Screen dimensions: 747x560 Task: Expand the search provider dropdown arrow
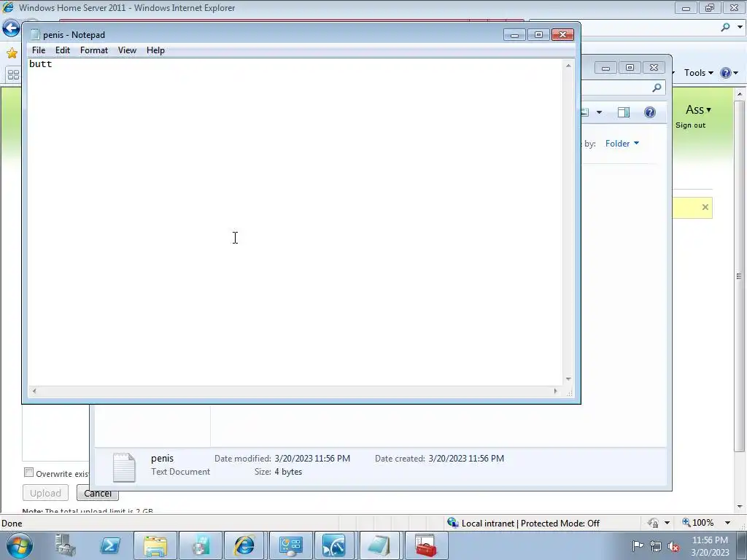(x=740, y=27)
